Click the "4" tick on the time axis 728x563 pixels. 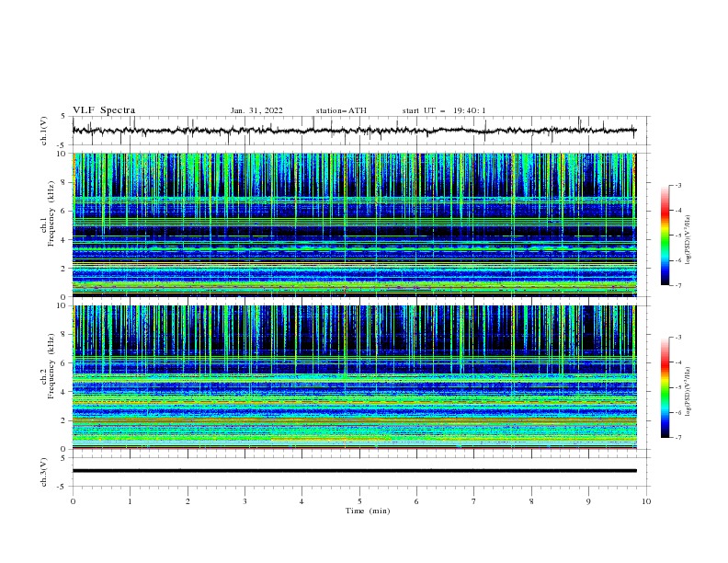point(301,501)
